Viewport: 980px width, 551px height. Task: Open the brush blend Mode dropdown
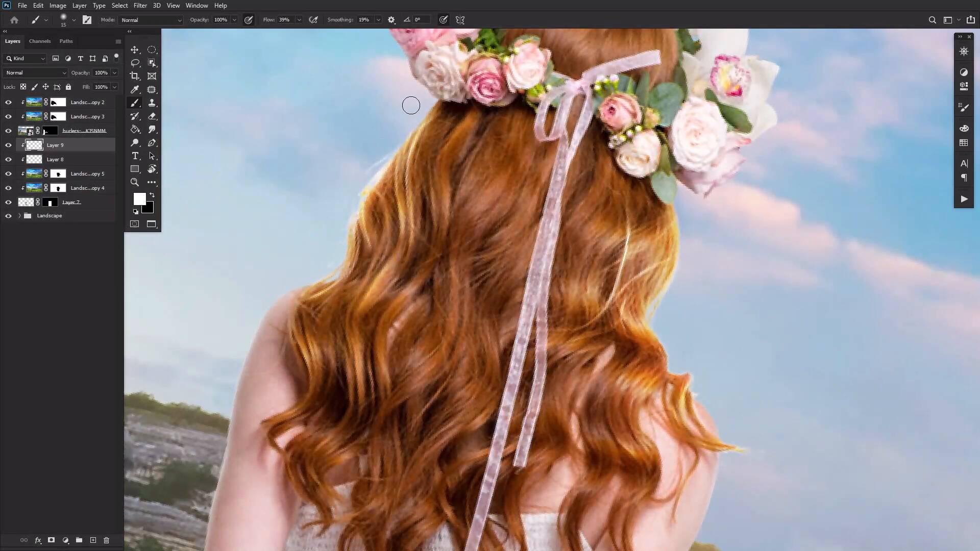pos(151,20)
